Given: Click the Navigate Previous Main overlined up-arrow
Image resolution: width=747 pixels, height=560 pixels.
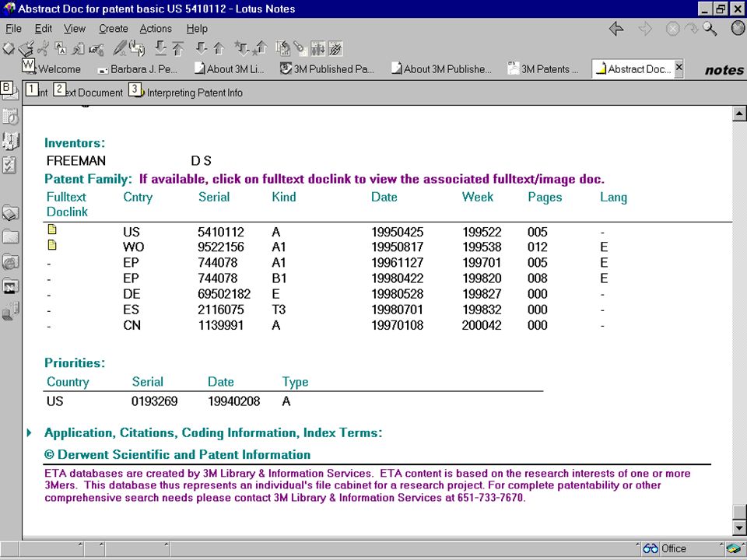Looking at the screenshot, I should pos(178,48).
